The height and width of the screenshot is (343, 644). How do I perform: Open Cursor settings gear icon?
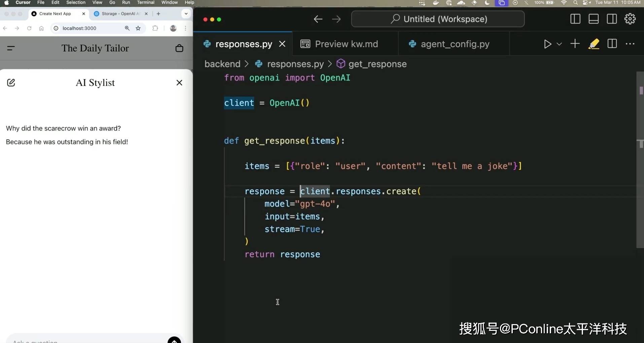630,19
